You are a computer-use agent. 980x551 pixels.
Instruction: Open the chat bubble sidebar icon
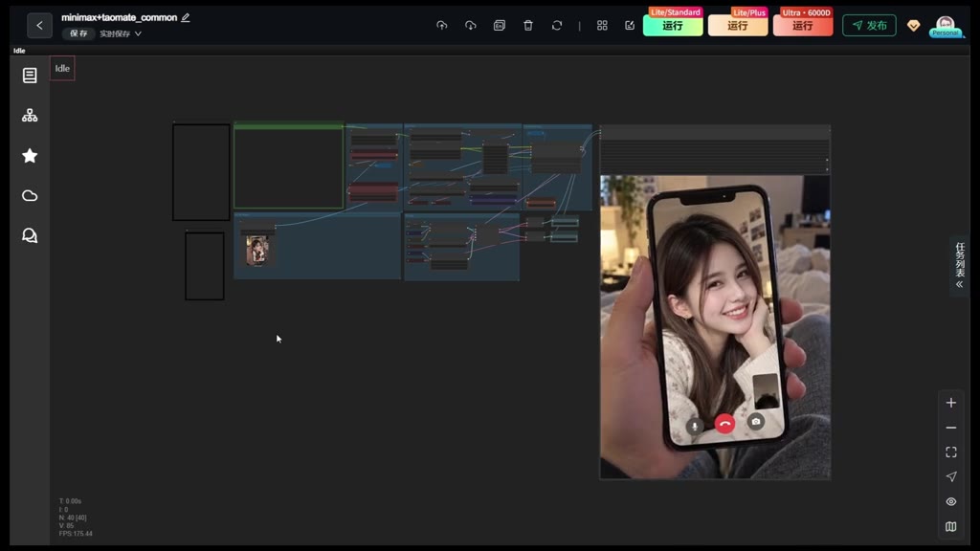pyautogui.click(x=30, y=235)
